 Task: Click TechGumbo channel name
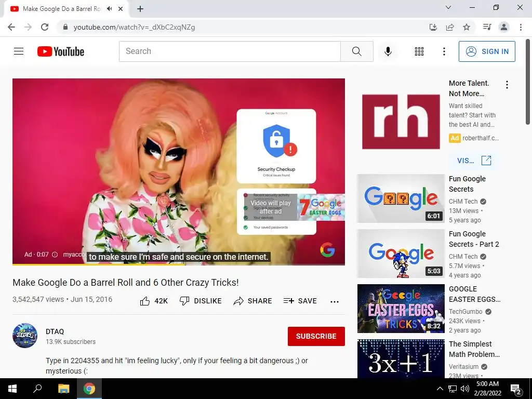465,312
